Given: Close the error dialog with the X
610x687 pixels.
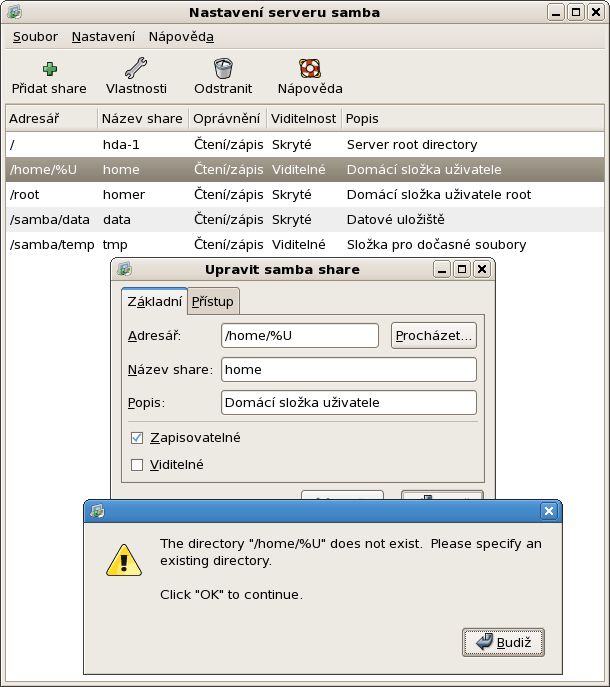Looking at the screenshot, I should click(x=549, y=511).
